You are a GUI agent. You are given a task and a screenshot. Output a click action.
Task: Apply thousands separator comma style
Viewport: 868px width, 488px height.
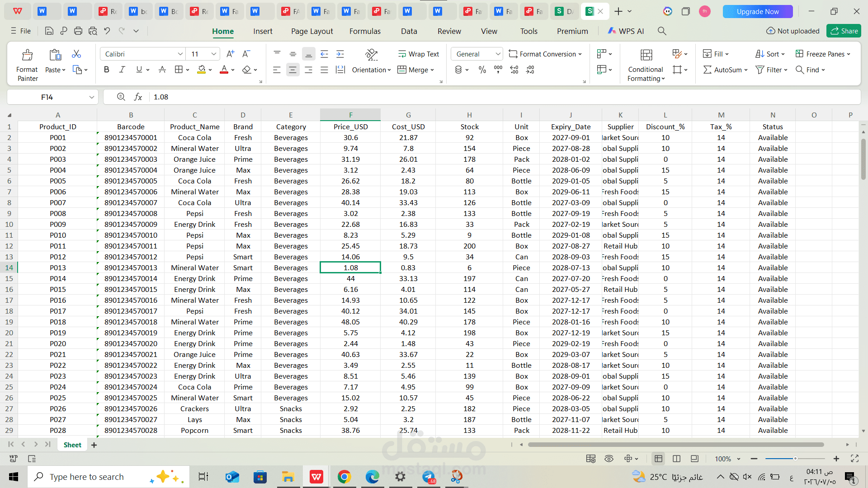pyautogui.click(x=498, y=70)
